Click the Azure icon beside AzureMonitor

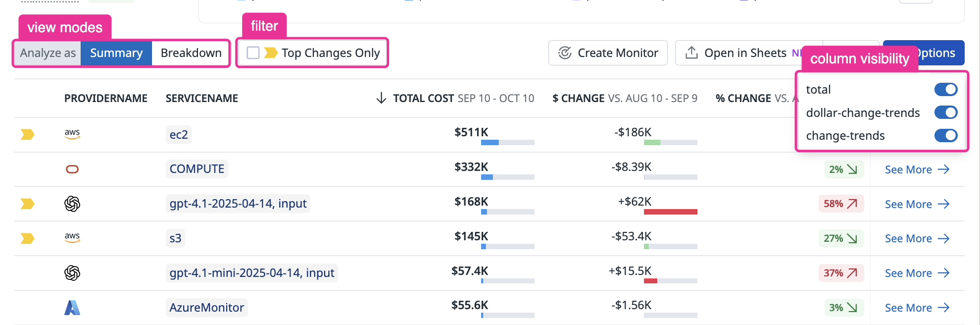point(72,308)
